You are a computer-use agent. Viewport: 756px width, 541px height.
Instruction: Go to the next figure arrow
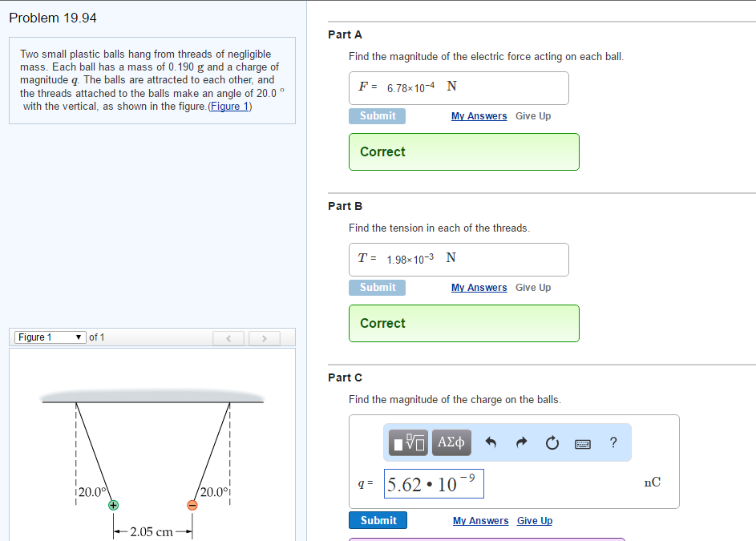pos(265,338)
